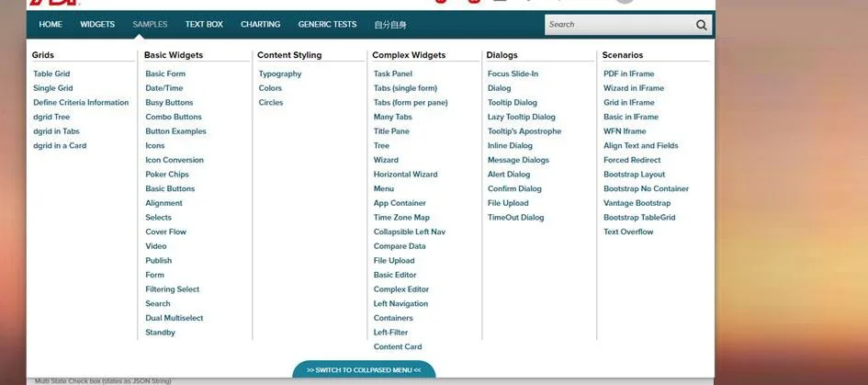
Task: Open the Circles styling page
Action: coord(271,103)
